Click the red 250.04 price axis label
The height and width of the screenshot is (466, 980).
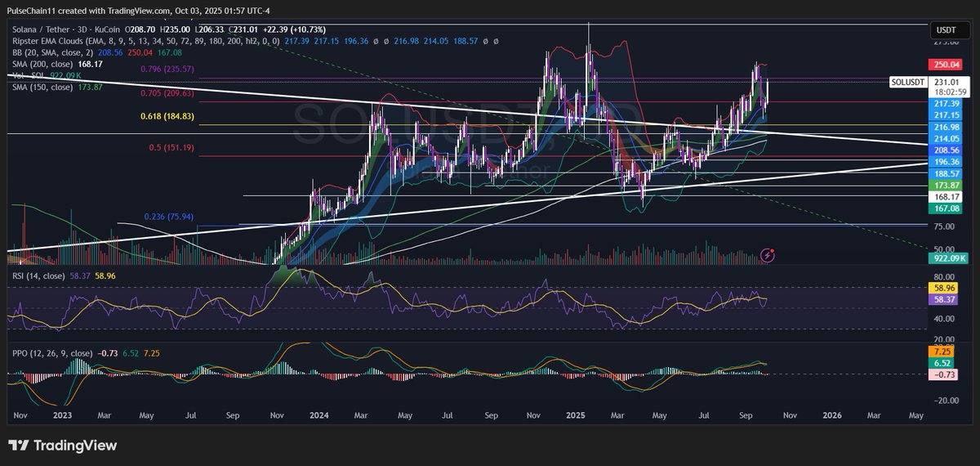pos(946,64)
